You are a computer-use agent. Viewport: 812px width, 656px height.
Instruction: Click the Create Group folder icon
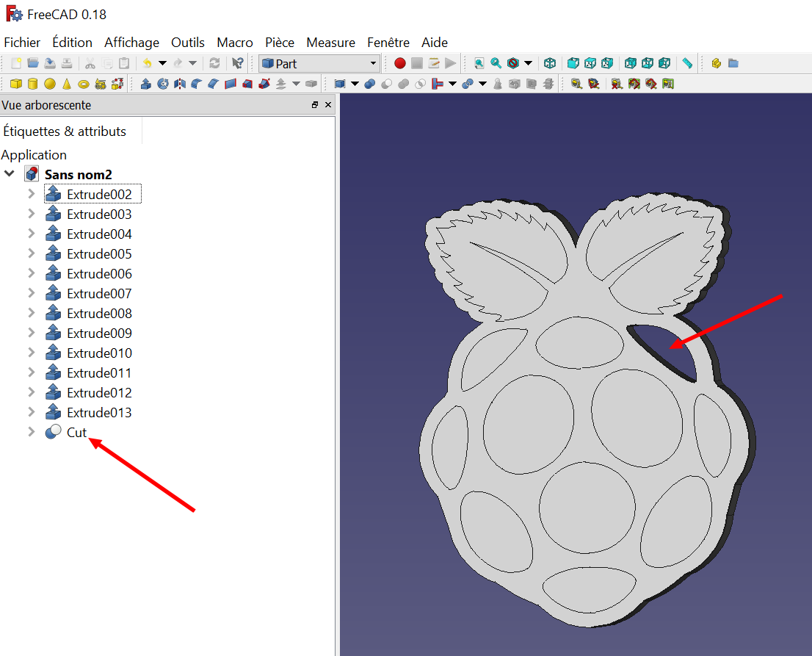tap(733, 63)
